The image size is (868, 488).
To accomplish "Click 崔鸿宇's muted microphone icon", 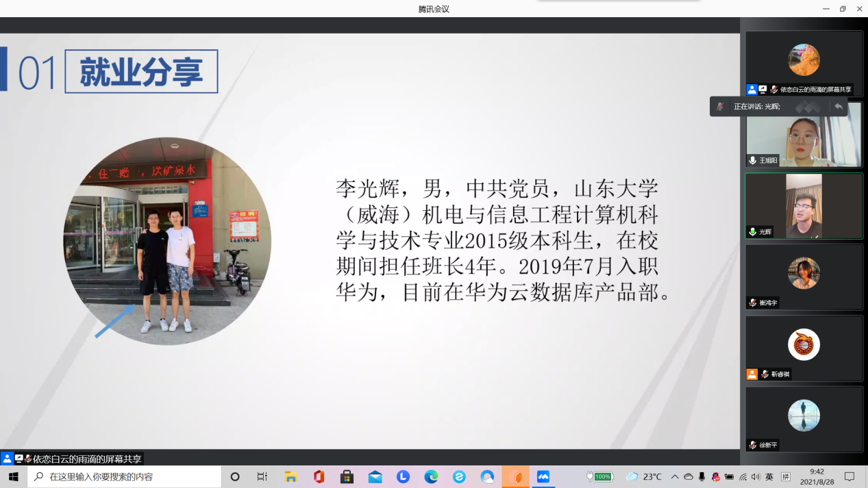I will [x=753, y=303].
